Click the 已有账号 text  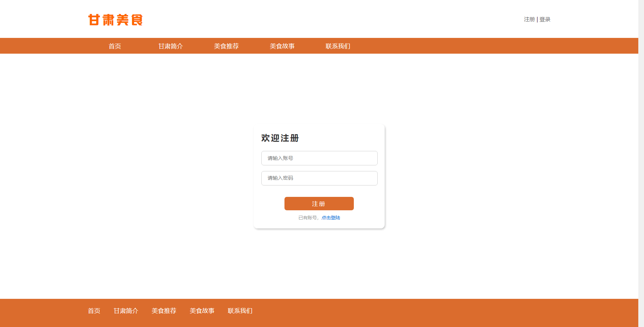[x=308, y=218]
